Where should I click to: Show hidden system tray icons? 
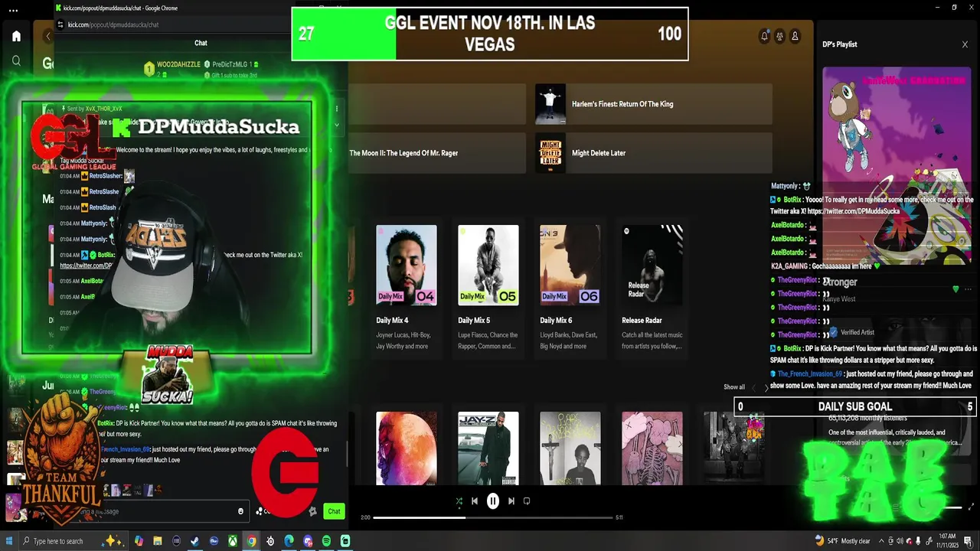pyautogui.click(x=881, y=541)
